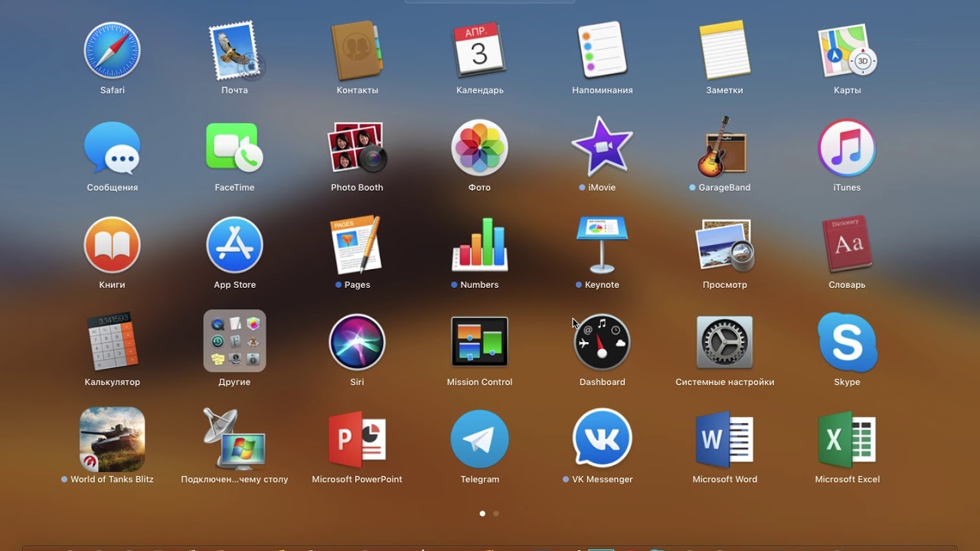Image resolution: width=980 pixels, height=551 pixels.
Task: Open Safari from Launchpad
Action: [x=112, y=51]
